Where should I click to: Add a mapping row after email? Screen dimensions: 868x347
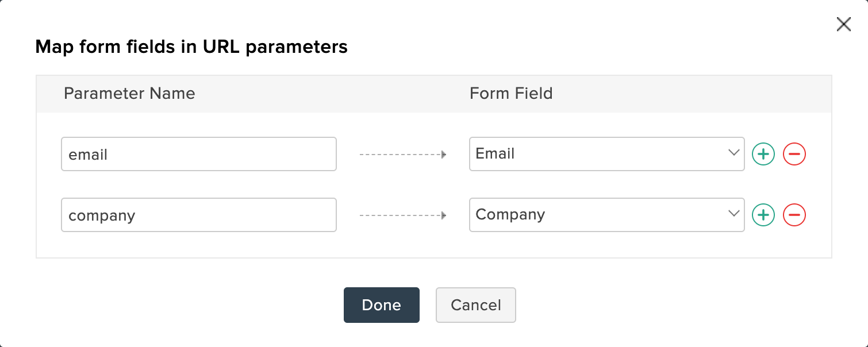[763, 154]
